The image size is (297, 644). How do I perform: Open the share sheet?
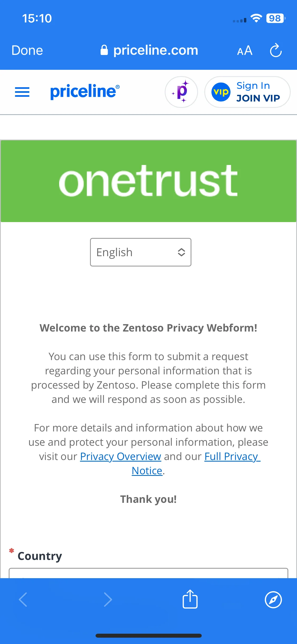[x=190, y=599]
